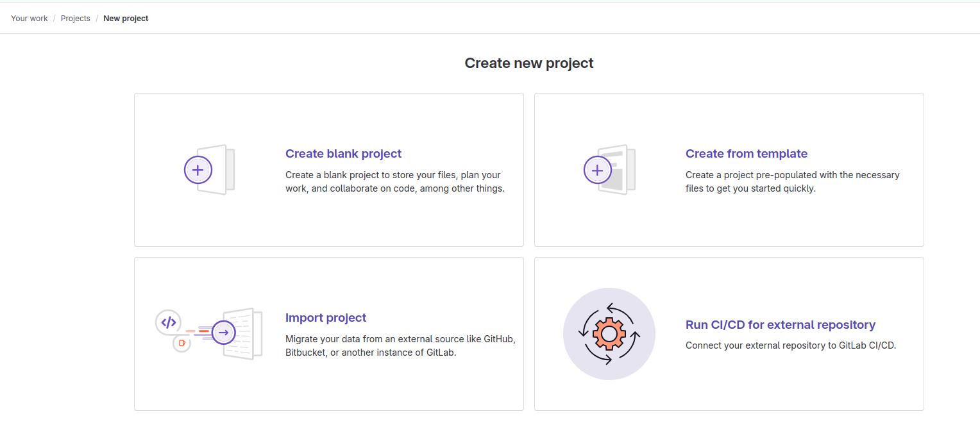Go to Your work in breadcrumb
980x423 pixels.
[30, 19]
